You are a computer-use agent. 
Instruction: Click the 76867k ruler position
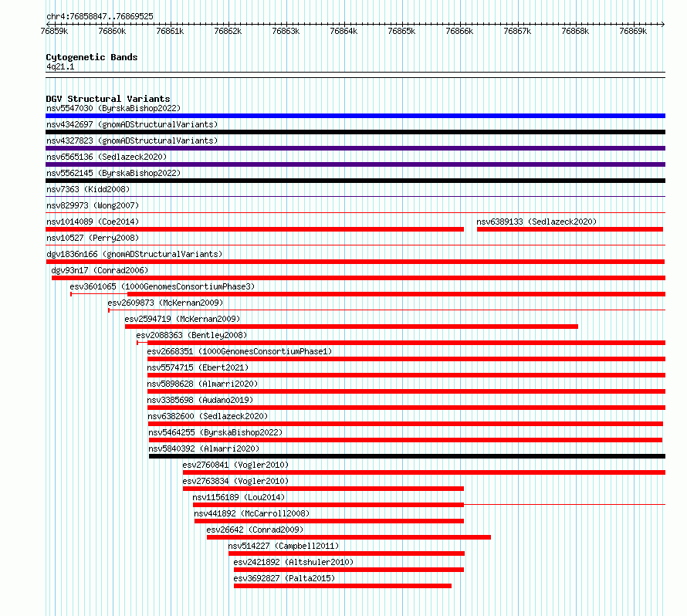point(517,31)
